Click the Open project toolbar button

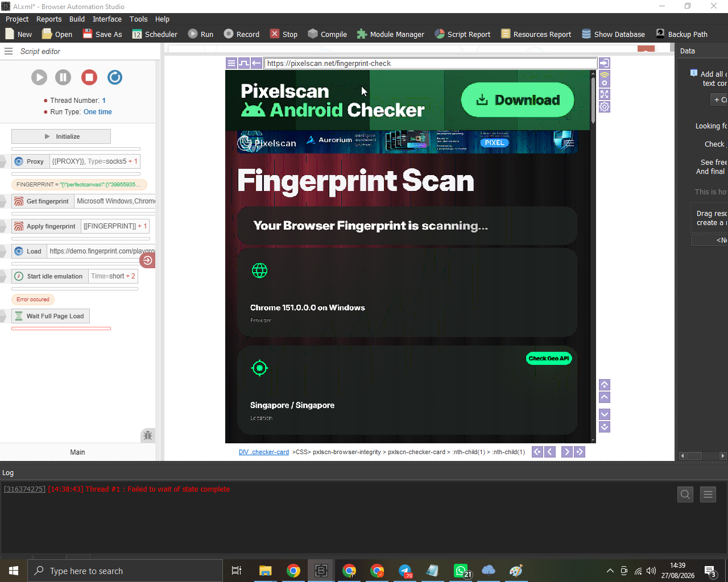click(57, 34)
